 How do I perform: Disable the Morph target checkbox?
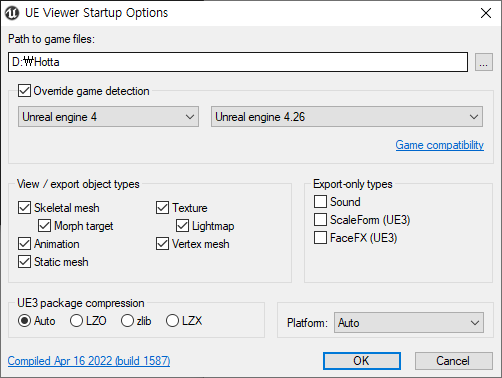(x=44, y=226)
